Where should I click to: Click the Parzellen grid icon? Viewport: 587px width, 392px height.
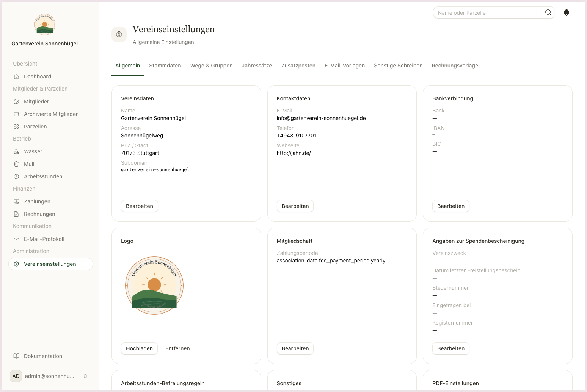[x=16, y=127]
